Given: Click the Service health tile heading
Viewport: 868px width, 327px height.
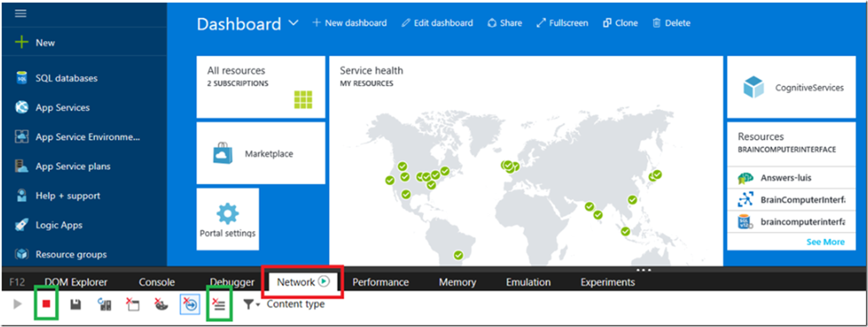Looking at the screenshot, I should [372, 71].
